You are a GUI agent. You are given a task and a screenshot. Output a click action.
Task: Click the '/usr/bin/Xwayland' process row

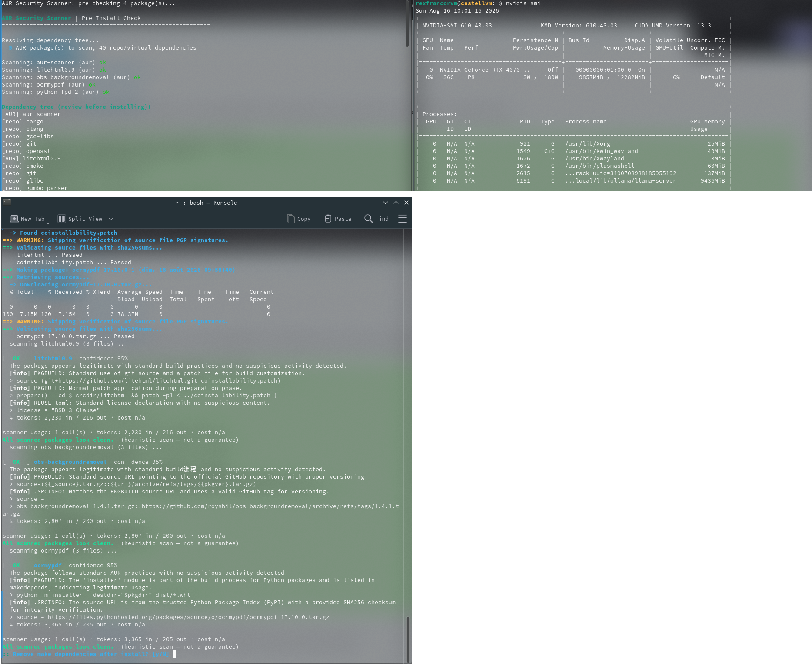click(574, 158)
